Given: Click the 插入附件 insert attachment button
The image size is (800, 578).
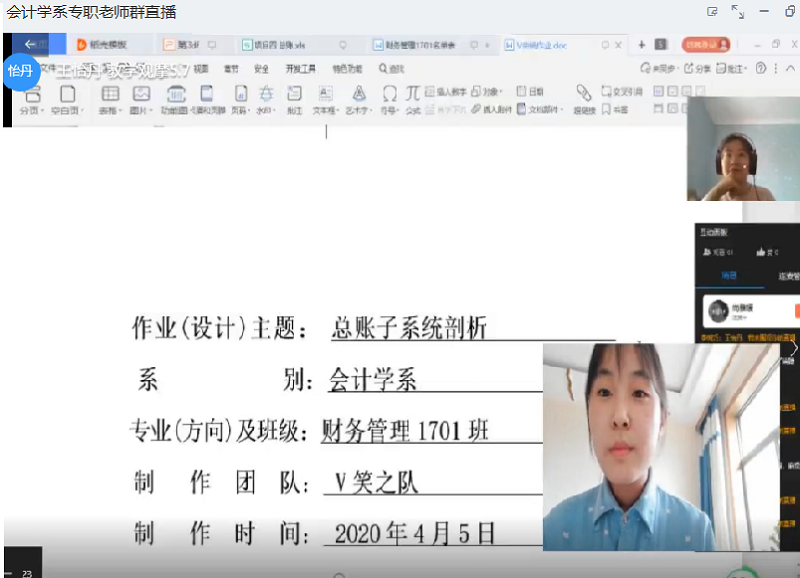Looking at the screenshot, I should [492, 109].
